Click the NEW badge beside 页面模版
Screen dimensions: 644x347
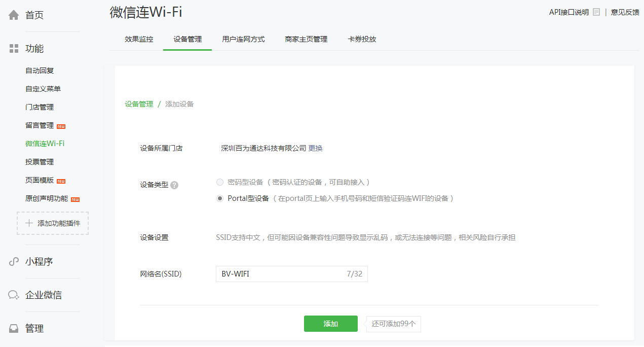pyautogui.click(x=61, y=181)
